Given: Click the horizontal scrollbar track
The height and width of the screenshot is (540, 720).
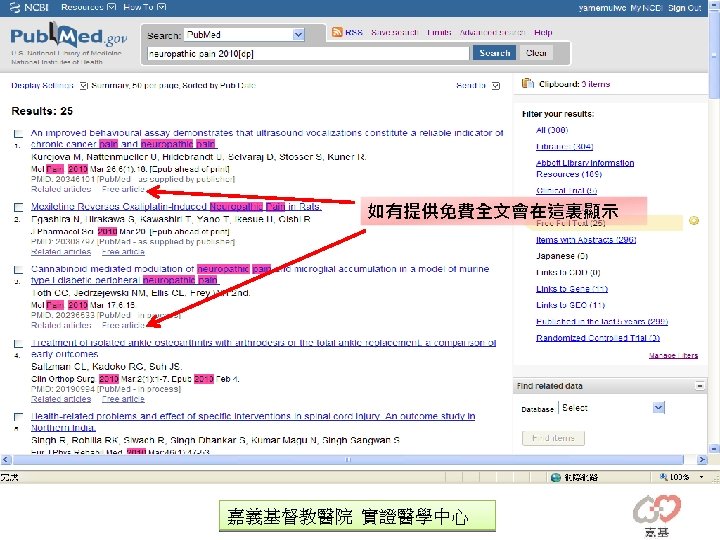Looking at the screenshot, I should tap(348, 459).
